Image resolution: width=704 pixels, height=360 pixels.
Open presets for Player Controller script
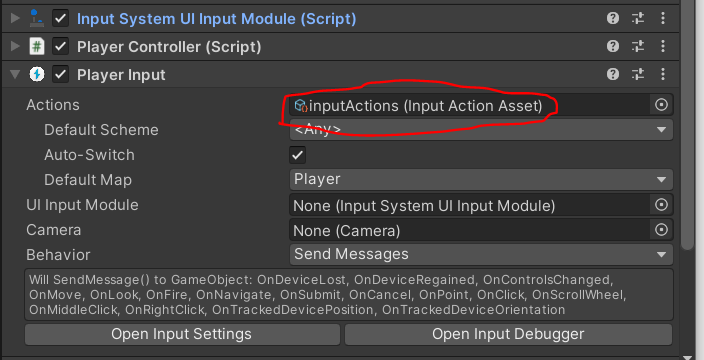pyautogui.click(x=638, y=46)
